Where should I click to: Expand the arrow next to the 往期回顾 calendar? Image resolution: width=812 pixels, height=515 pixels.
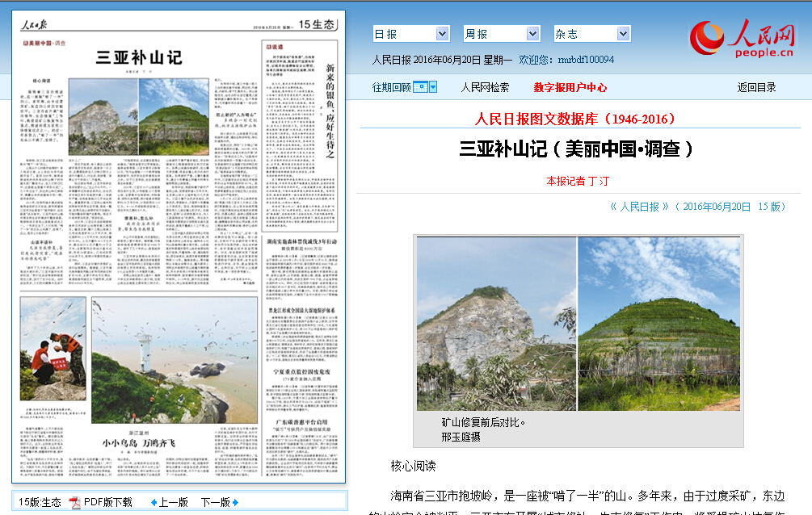click(x=433, y=87)
